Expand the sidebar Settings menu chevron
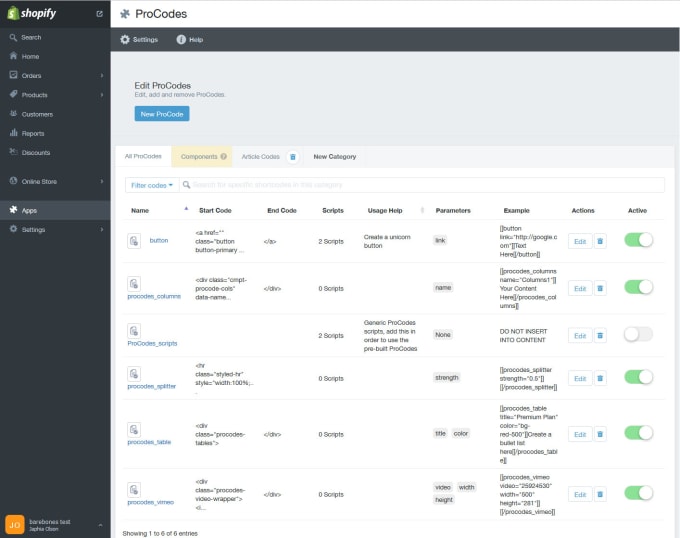The image size is (680, 538). tap(102, 229)
